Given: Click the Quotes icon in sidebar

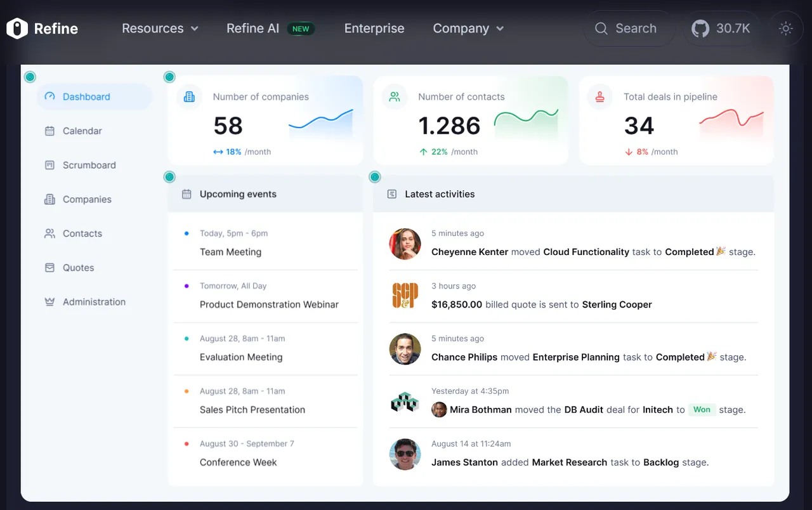Looking at the screenshot, I should (49, 268).
